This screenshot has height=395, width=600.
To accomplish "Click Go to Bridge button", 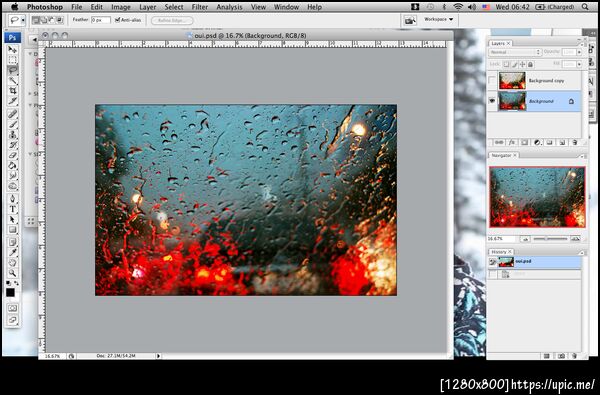I will click(410, 21).
